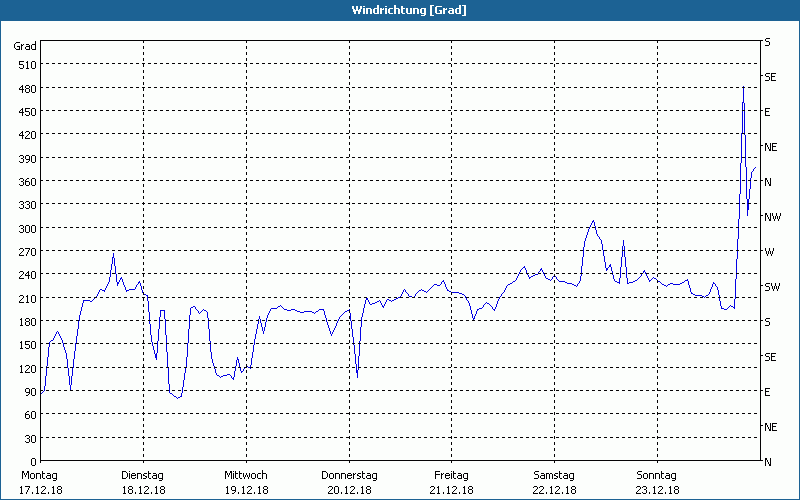
Task: Click the 480-degree peak of the wind line
Action: click(743, 88)
